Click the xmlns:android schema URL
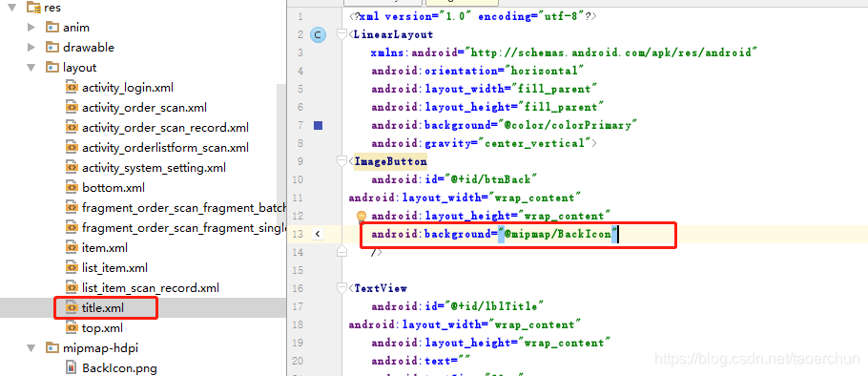Image resolution: width=868 pixels, height=376 pixels. click(611, 53)
